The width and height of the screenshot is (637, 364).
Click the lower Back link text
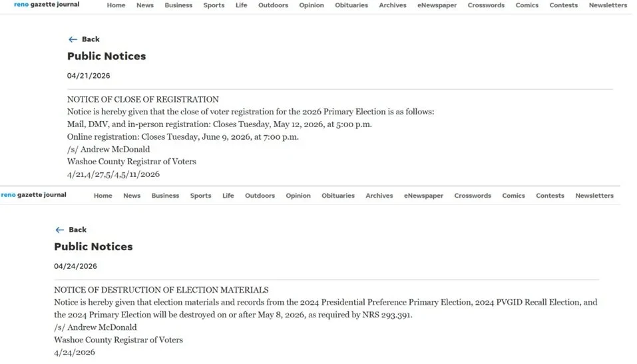tap(78, 230)
